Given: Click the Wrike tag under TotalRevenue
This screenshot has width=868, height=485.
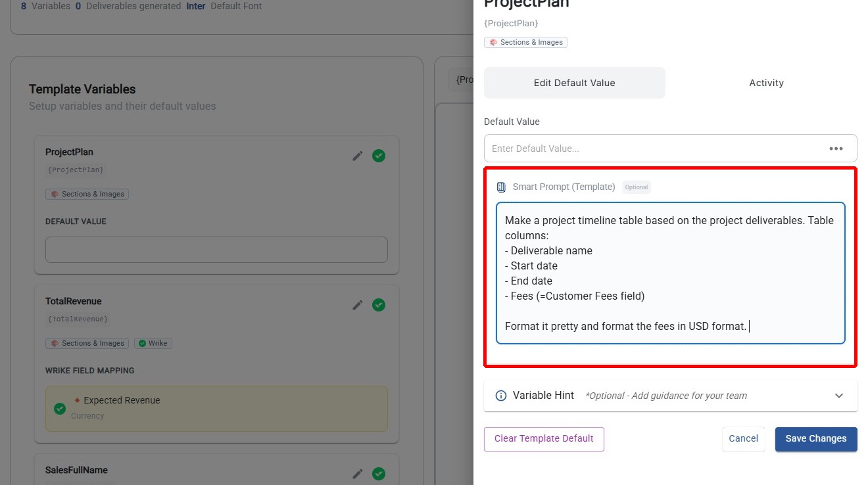Looking at the screenshot, I should pyautogui.click(x=153, y=343).
